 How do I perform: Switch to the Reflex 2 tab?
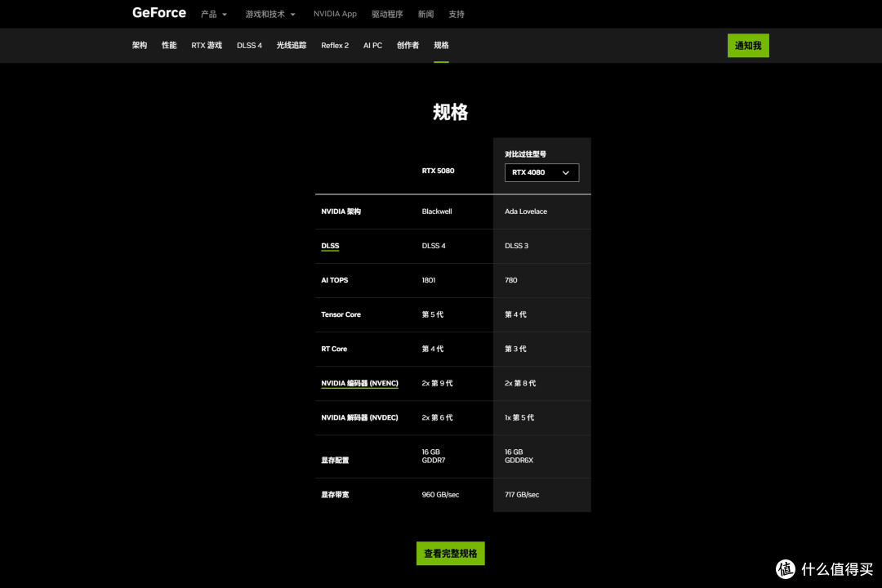pyautogui.click(x=335, y=45)
